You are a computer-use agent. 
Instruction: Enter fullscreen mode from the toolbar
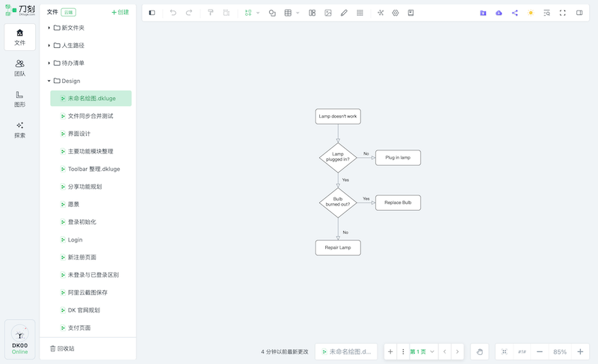(x=563, y=13)
